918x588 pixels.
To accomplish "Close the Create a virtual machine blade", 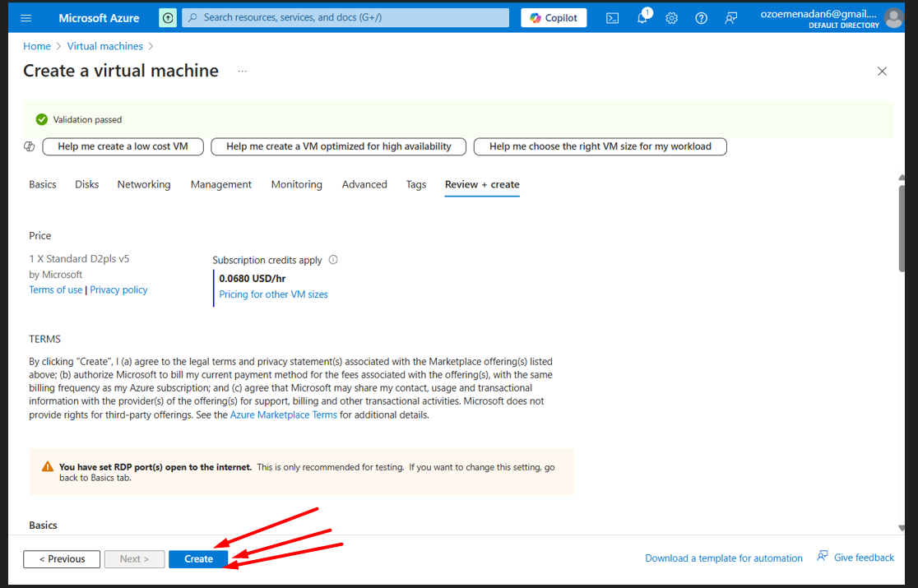I will pyautogui.click(x=883, y=72).
